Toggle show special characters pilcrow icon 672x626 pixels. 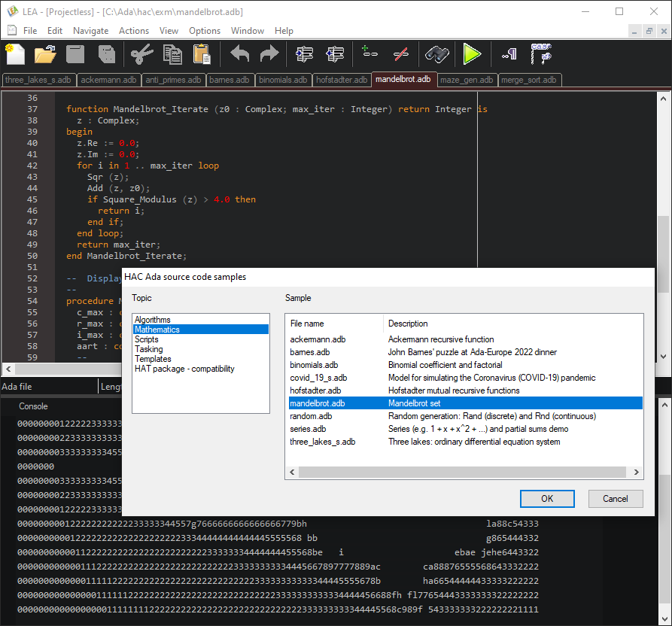tap(509, 54)
